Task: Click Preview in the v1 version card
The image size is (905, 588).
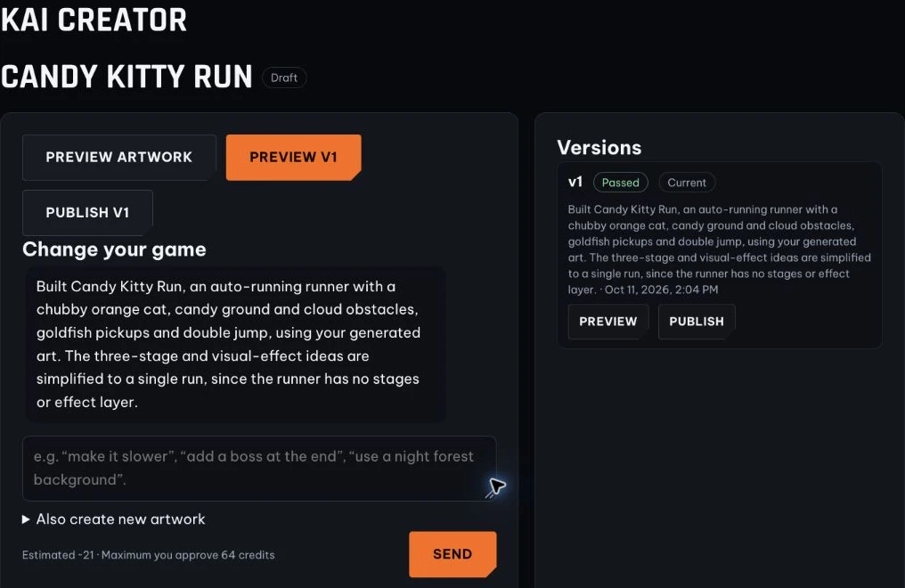Action: (x=608, y=322)
